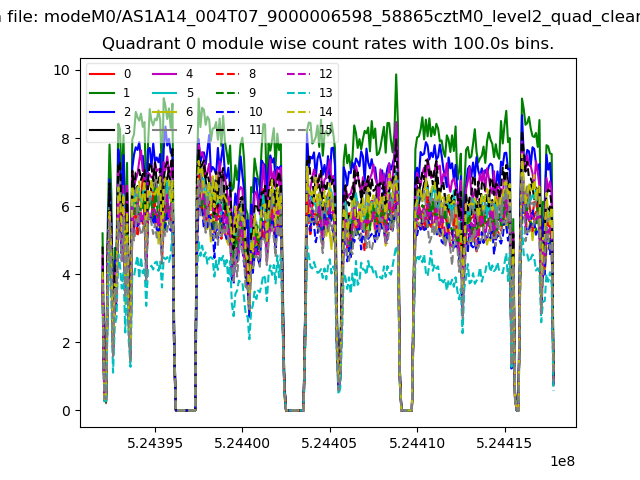Select the dashed cyan legend entry 13
The image size is (640, 480).
point(310,93)
